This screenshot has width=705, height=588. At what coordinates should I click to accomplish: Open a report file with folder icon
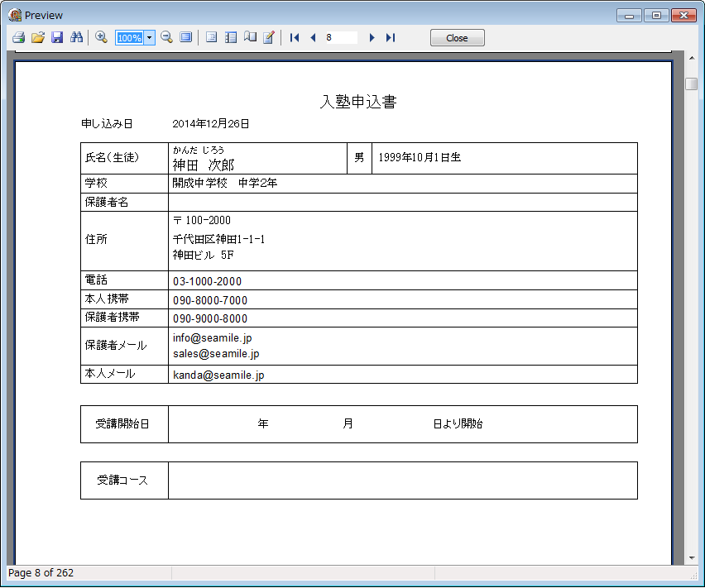(38, 38)
